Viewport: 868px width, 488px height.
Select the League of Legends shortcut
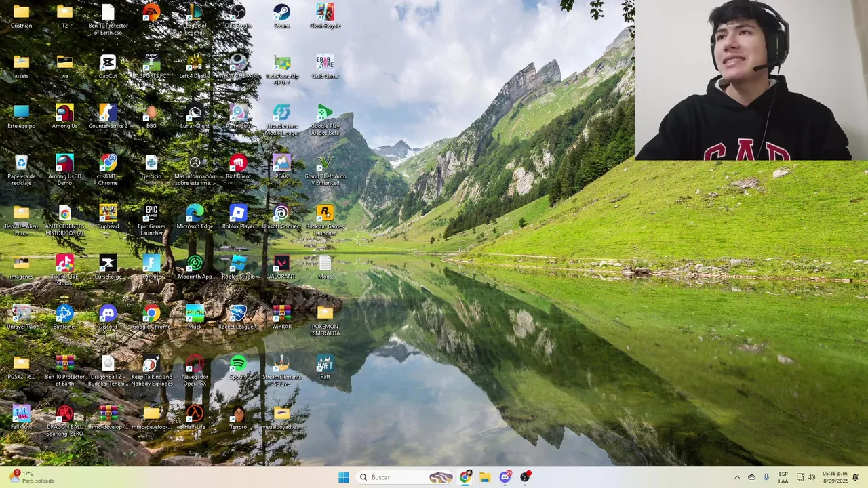click(x=195, y=20)
